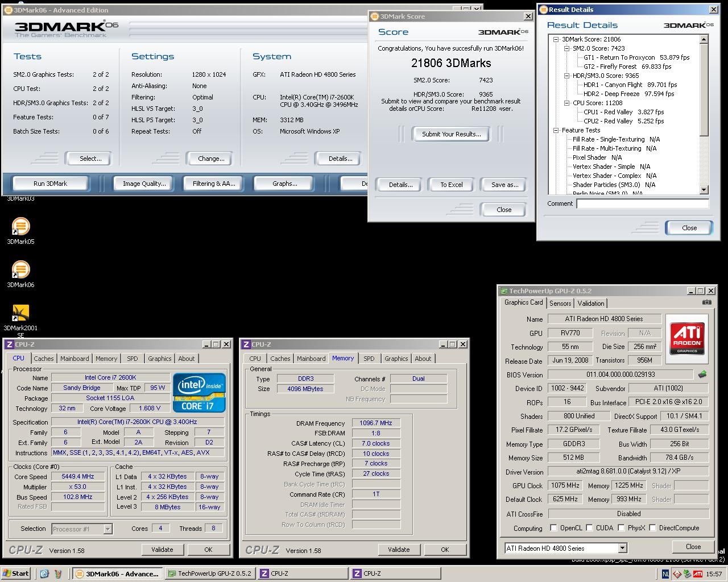Collapse the SM2.0 Score tree node

click(567, 48)
